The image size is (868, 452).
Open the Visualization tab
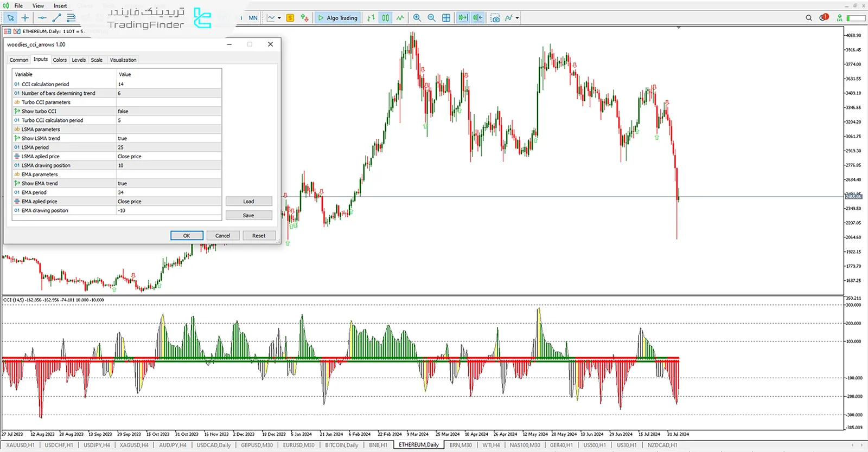(x=123, y=60)
